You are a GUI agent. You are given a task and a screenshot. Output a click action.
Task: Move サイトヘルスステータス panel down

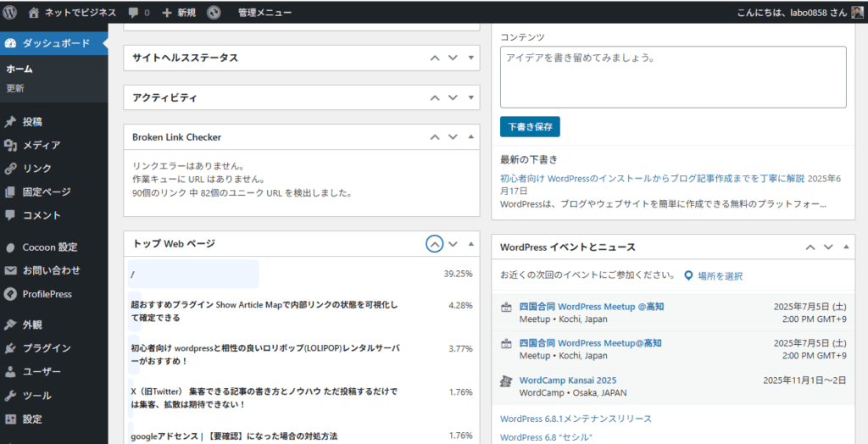[x=453, y=58]
